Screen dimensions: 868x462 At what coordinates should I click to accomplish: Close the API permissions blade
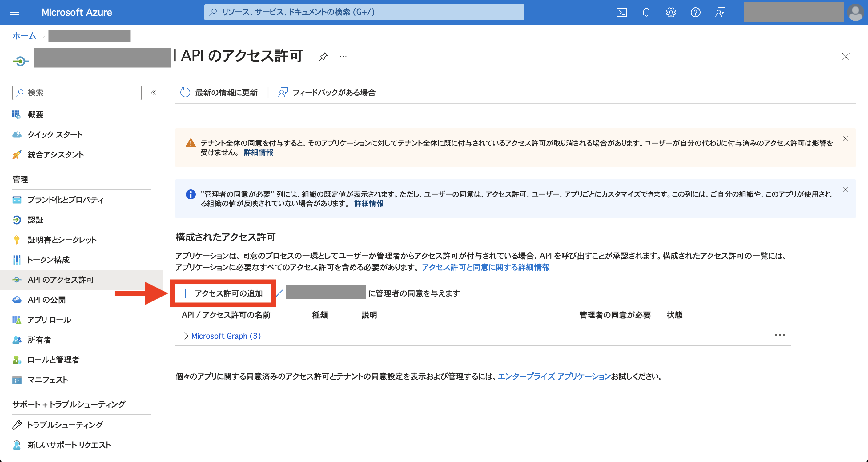[846, 56]
